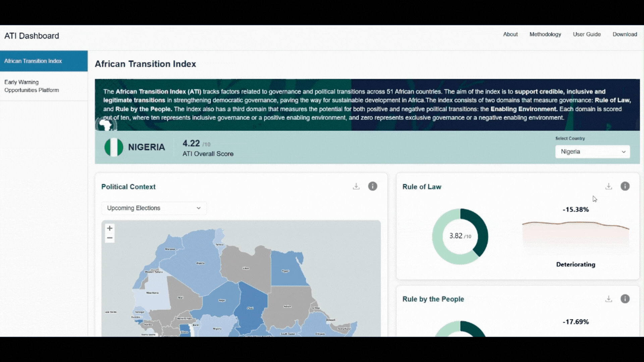Open Early Warning Opportunities Platform tab
Image resolution: width=644 pixels, height=362 pixels.
click(x=32, y=86)
